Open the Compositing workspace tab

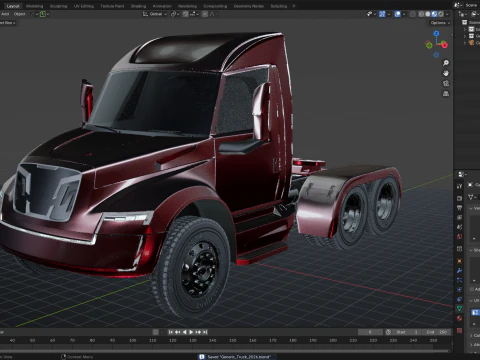pyautogui.click(x=215, y=6)
